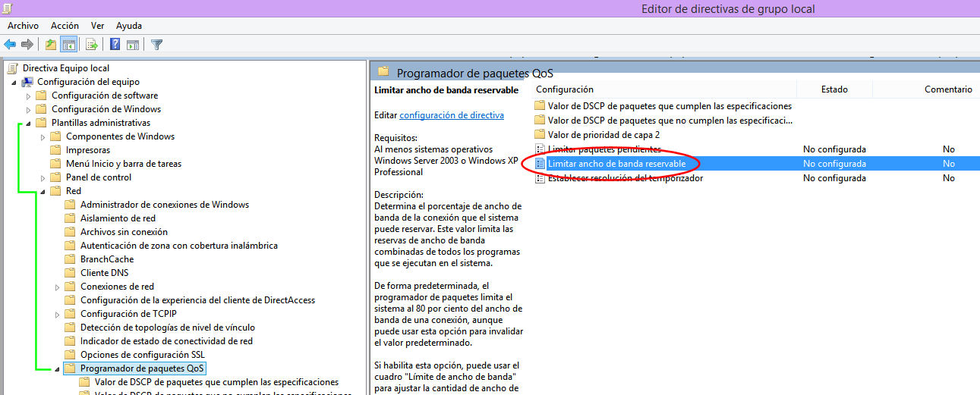Open Help via the question mark icon
Viewport: 980px width, 395px height.
pos(115,45)
